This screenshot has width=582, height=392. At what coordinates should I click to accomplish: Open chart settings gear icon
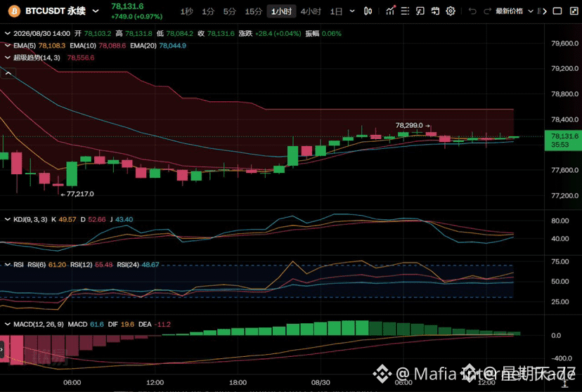pos(451,11)
